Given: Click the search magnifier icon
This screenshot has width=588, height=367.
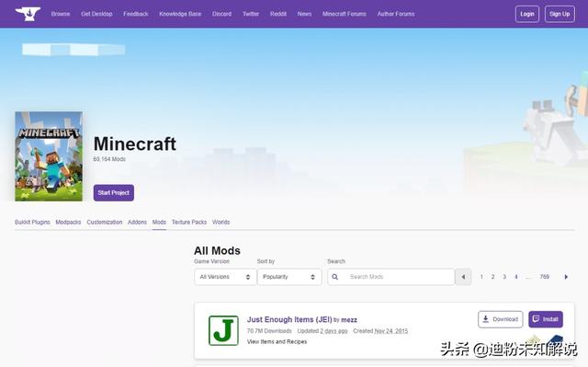Looking at the screenshot, I should click(334, 277).
